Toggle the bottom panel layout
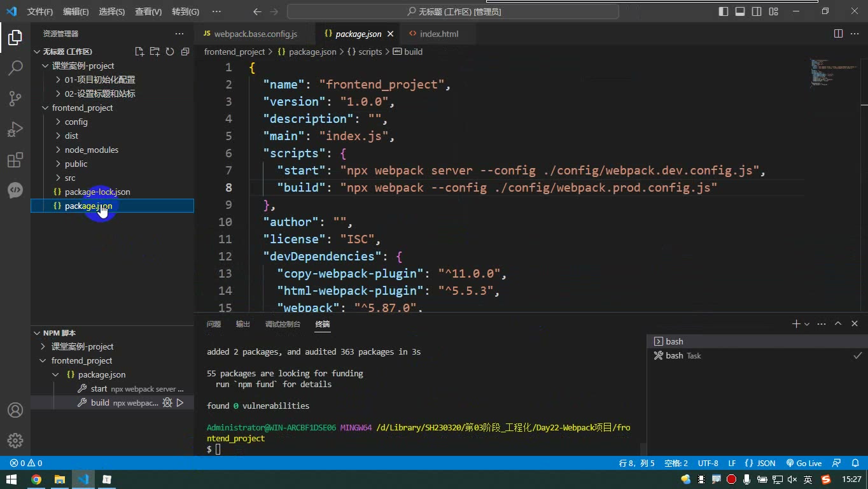Image resolution: width=868 pixels, height=489 pixels. point(740,11)
